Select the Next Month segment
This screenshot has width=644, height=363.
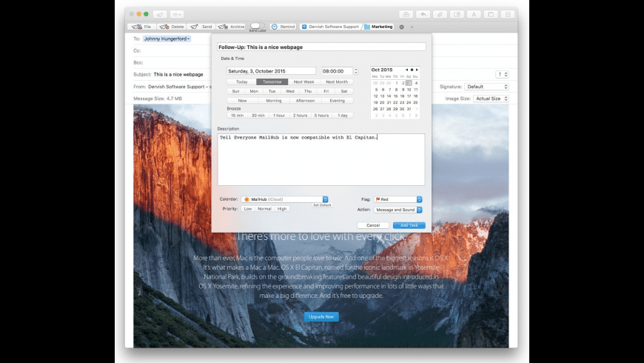click(x=337, y=81)
